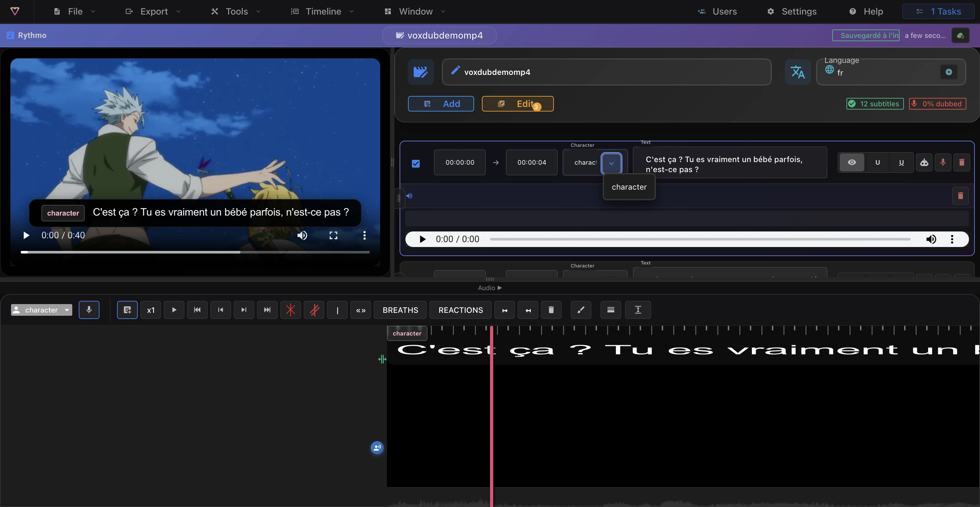Insert the double chevron marker
Image resolution: width=980 pixels, height=507 pixels.
[361, 310]
